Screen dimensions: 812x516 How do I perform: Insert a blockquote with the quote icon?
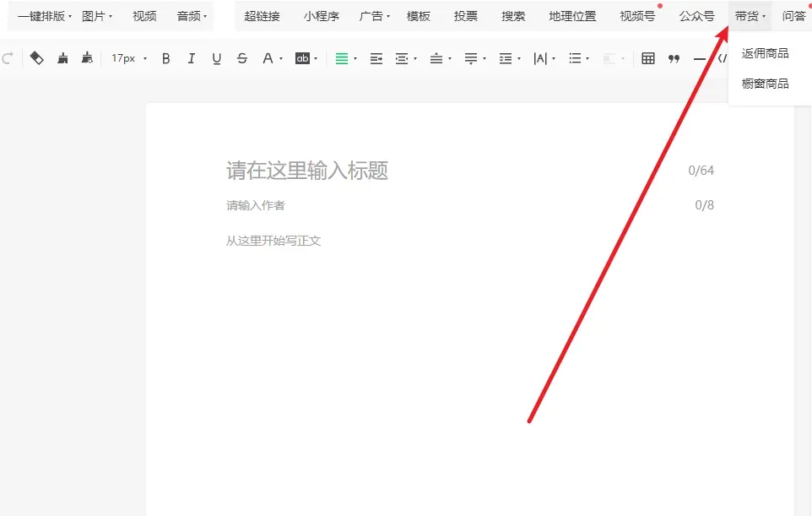(674, 59)
